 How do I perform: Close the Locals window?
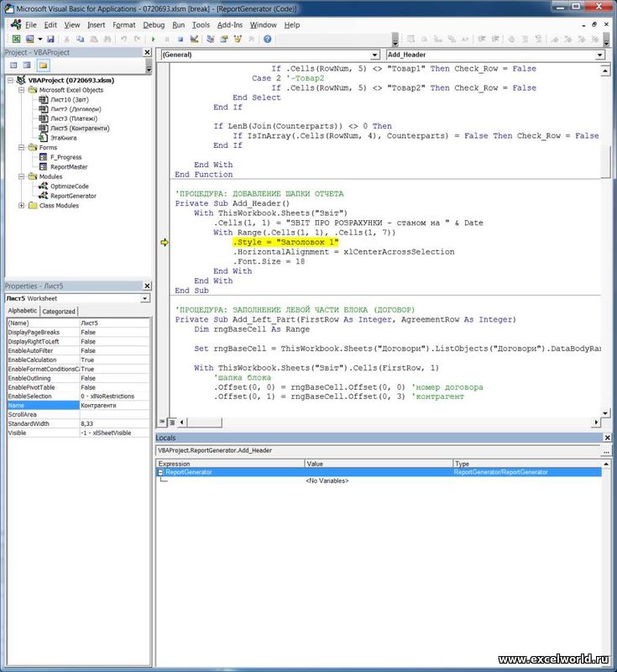tap(607, 438)
